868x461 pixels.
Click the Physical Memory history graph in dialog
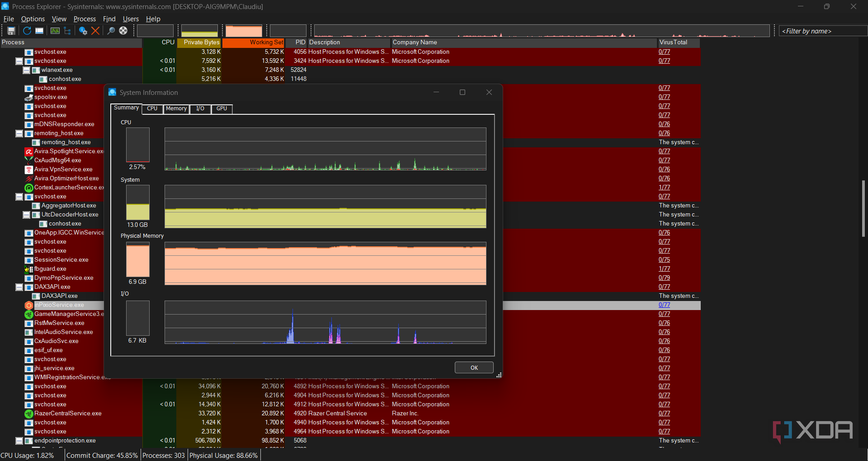325,263
